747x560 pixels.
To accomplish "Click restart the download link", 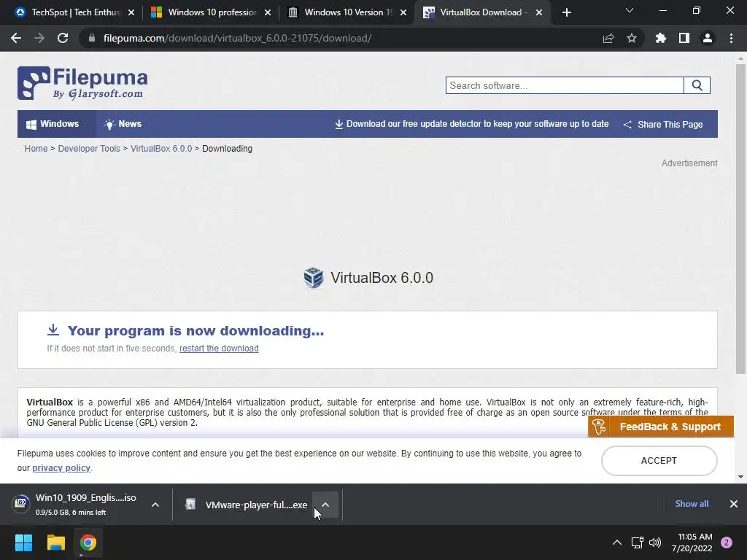I will pos(219,349).
